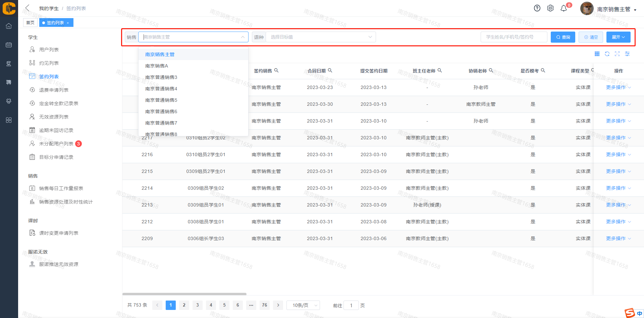The height and width of the screenshot is (318, 644).
Task: Click the horizontal table scrollbar
Action: tap(184, 294)
